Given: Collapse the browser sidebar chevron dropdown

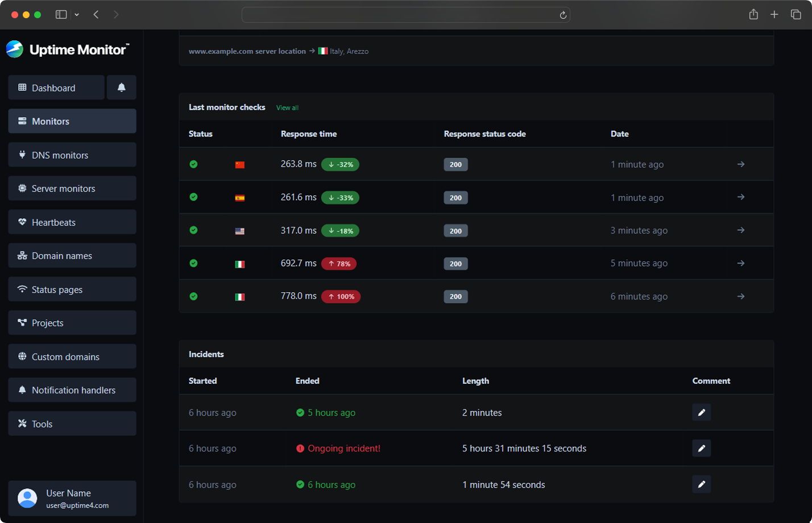Looking at the screenshot, I should pos(76,15).
